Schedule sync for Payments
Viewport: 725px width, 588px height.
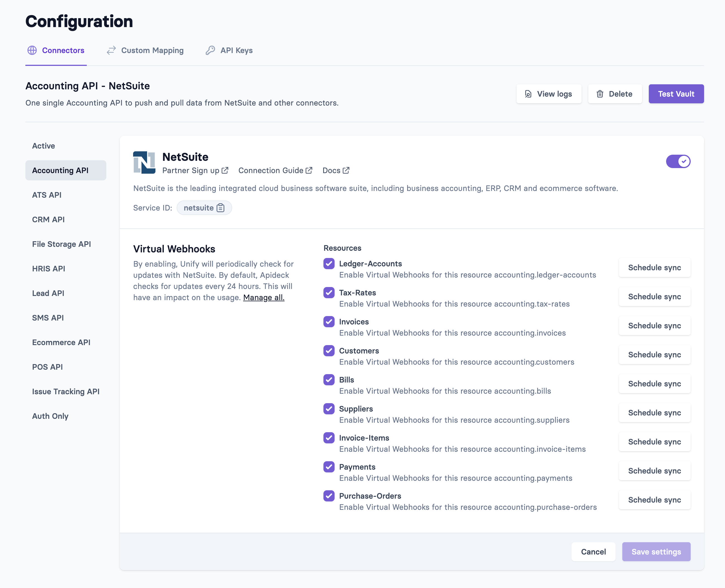point(654,471)
